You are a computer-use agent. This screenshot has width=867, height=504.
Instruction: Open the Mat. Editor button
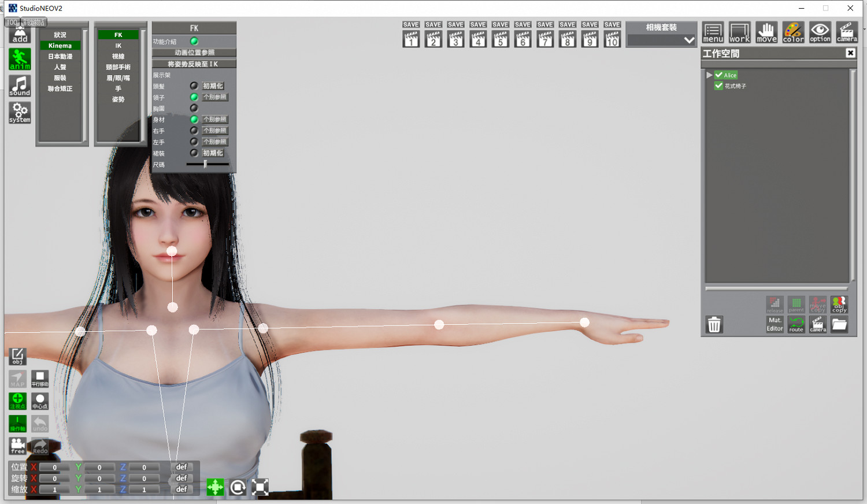coord(775,324)
